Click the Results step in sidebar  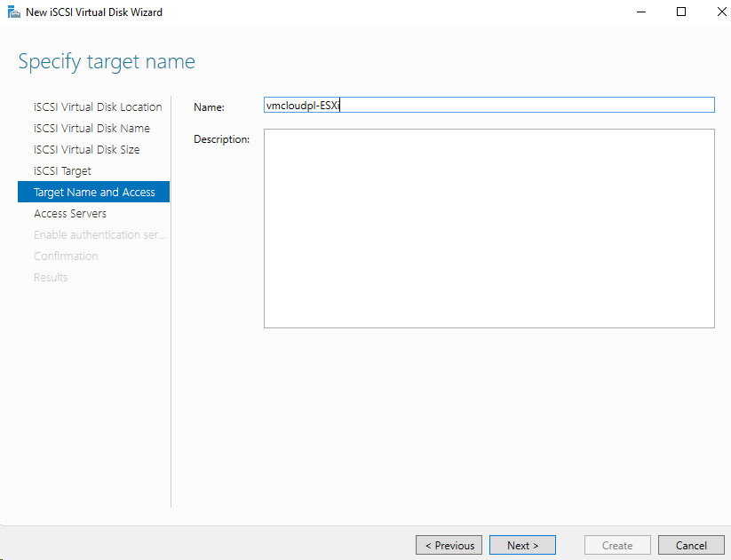[x=50, y=277]
